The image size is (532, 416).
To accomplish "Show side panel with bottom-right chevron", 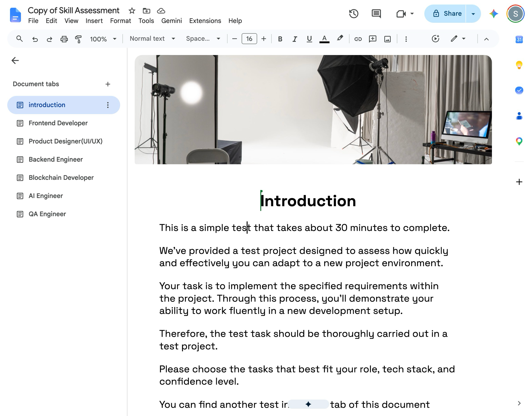I will pos(519,403).
